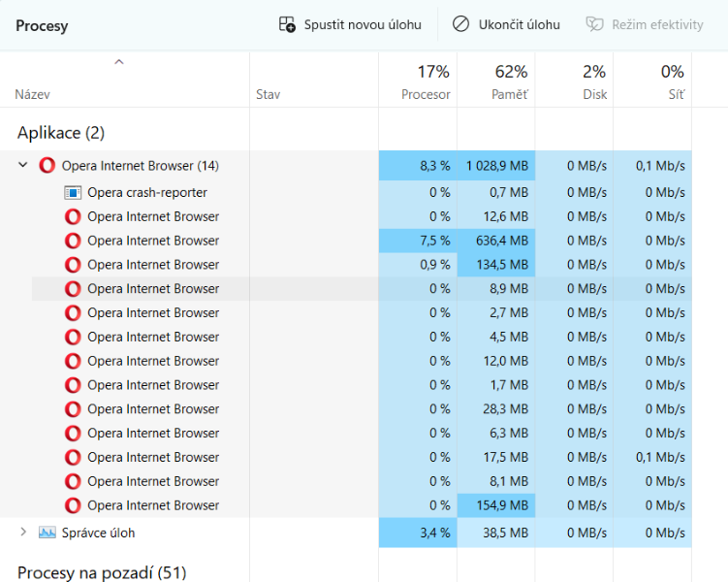This screenshot has width=728, height=582.
Task: Click the 0,9 % CPU value cell
Action: click(x=418, y=265)
